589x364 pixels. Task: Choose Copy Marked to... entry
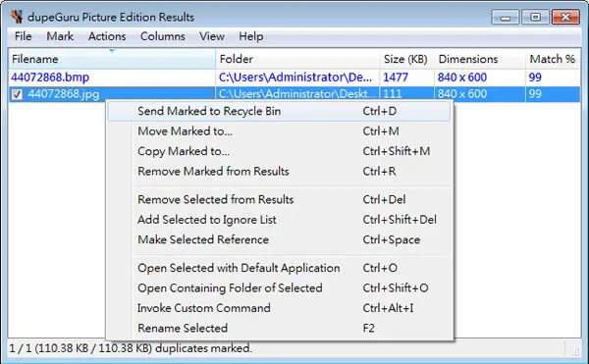click(279, 151)
